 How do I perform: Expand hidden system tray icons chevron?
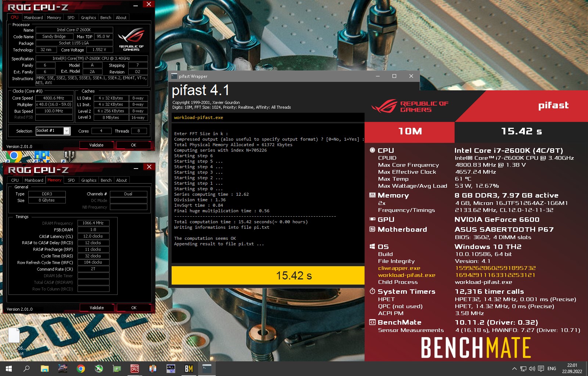point(514,369)
